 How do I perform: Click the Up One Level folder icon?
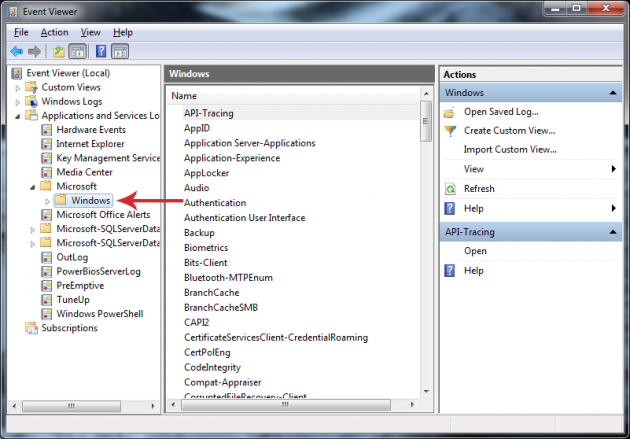(59, 51)
